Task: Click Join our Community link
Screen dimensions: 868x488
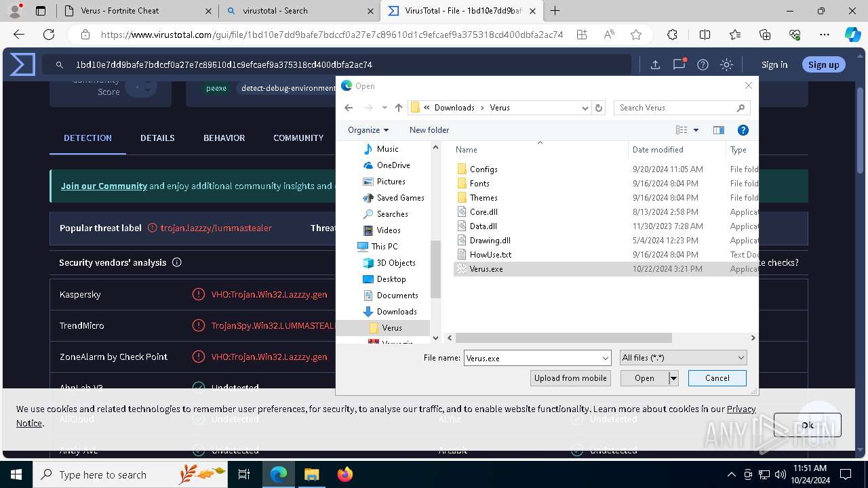Action: coord(104,186)
